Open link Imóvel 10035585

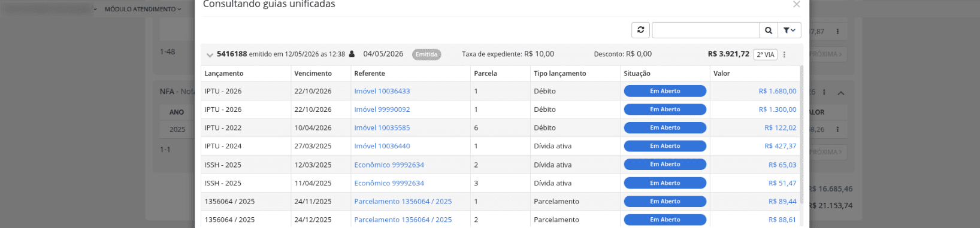click(382, 127)
